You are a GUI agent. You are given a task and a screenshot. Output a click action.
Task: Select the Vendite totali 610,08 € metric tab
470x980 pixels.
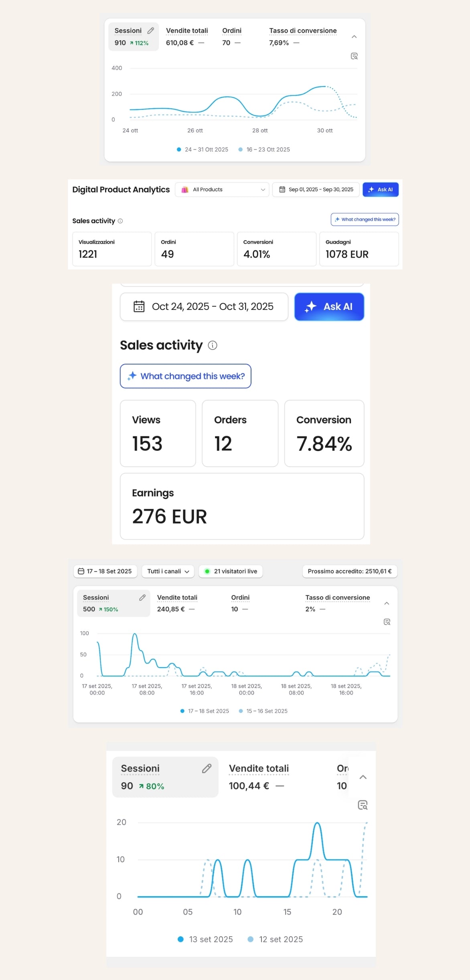pyautogui.click(x=187, y=36)
